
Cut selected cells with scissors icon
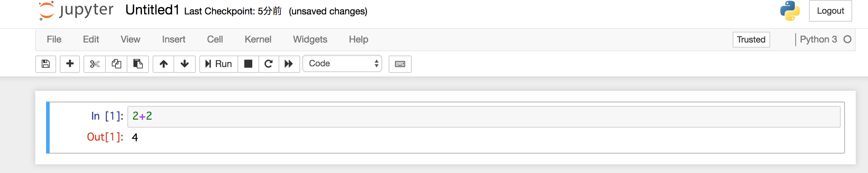(95, 64)
